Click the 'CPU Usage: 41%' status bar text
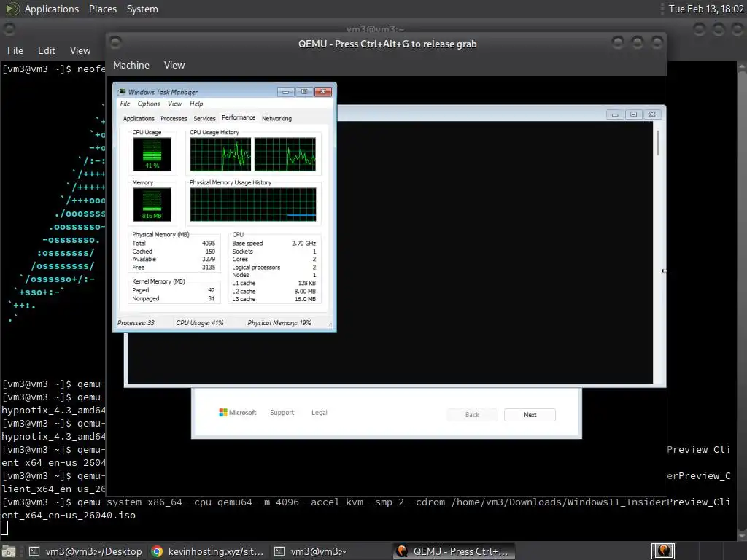 (200, 323)
